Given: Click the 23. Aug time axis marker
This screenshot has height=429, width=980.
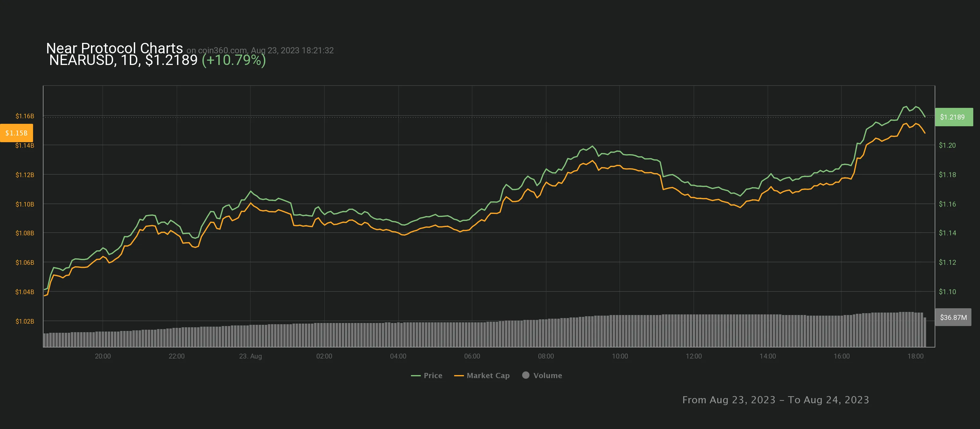Looking at the screenshot, I should [250, 356].
